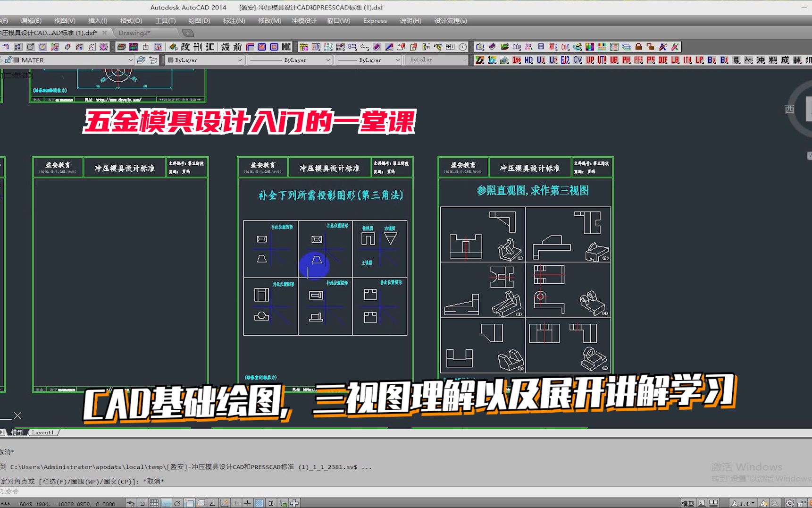Viewport: 812px width, 508px height.
Task: Click the DIE layer icon
Action: pyautogui.click(x=663, y=60)
